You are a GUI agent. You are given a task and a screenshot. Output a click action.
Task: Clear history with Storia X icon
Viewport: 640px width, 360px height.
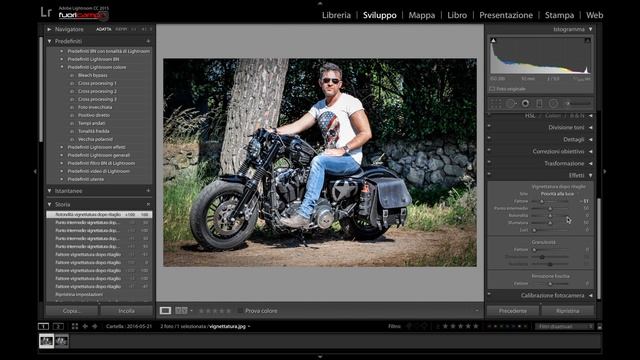click(x=148, y=204)
